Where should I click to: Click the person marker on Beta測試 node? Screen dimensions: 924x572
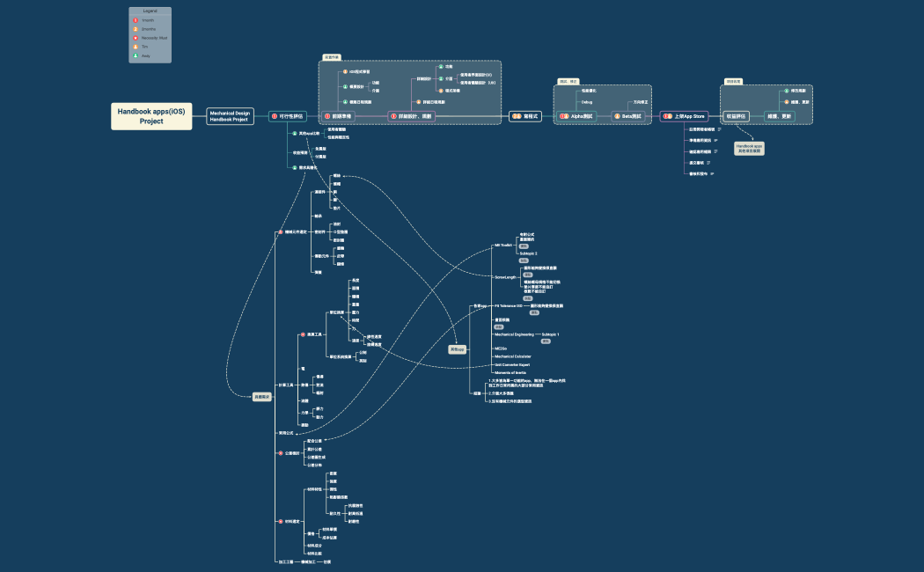click(x=618, y=116)
